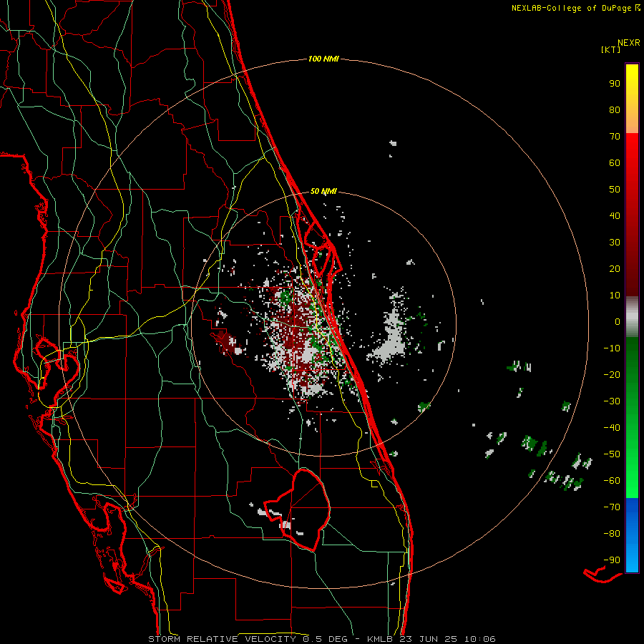Click the blue bottom segment of color bar
644x644 pixels.
(632, 535)
